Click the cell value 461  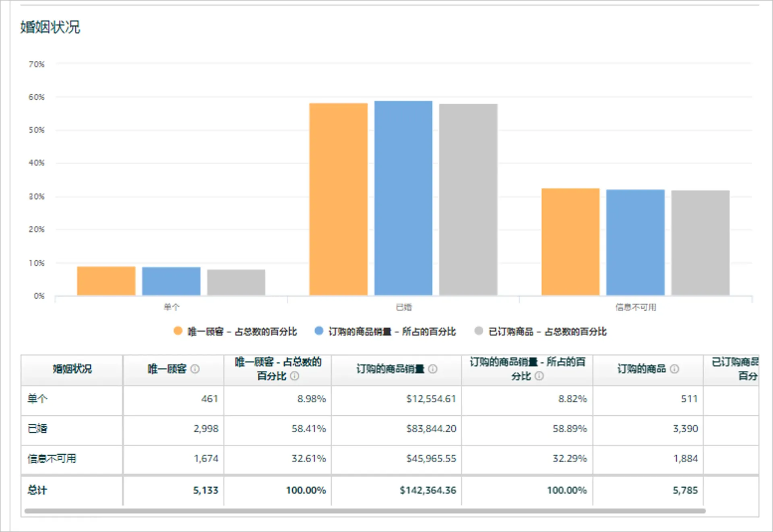[210, 399]
